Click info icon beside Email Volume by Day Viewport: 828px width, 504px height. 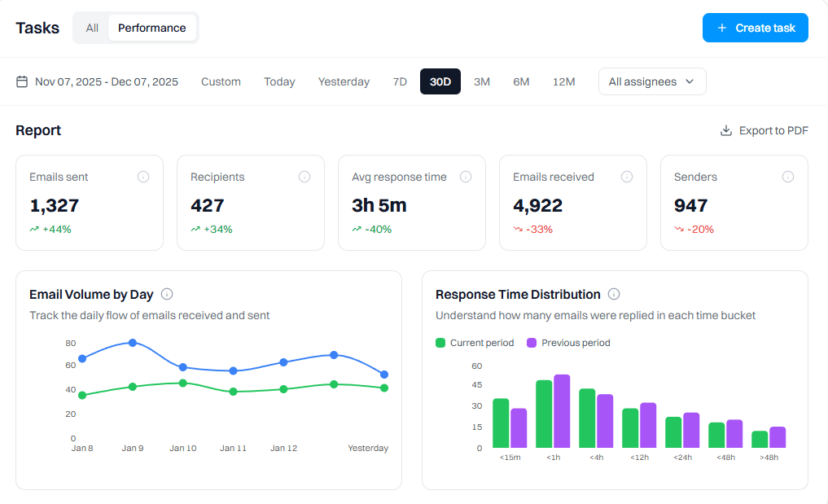point(167,294)
